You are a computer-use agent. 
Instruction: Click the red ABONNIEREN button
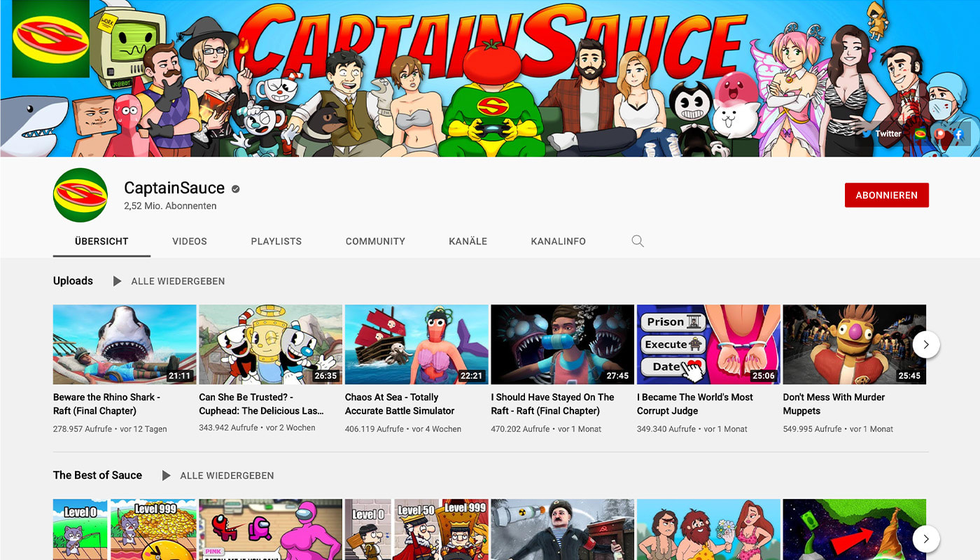point(886,195)
